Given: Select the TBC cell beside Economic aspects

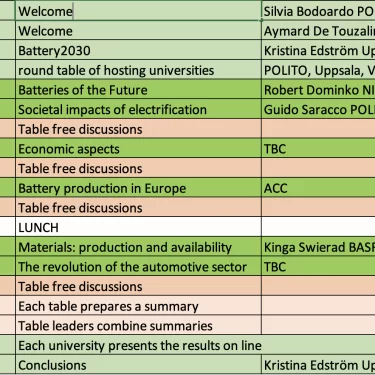Looking at the screenshot, I should coord(318,149).
